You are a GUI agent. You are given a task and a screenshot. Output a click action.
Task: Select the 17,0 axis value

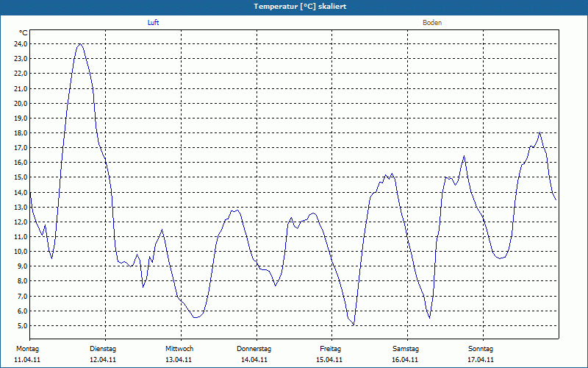click(21, 148)
